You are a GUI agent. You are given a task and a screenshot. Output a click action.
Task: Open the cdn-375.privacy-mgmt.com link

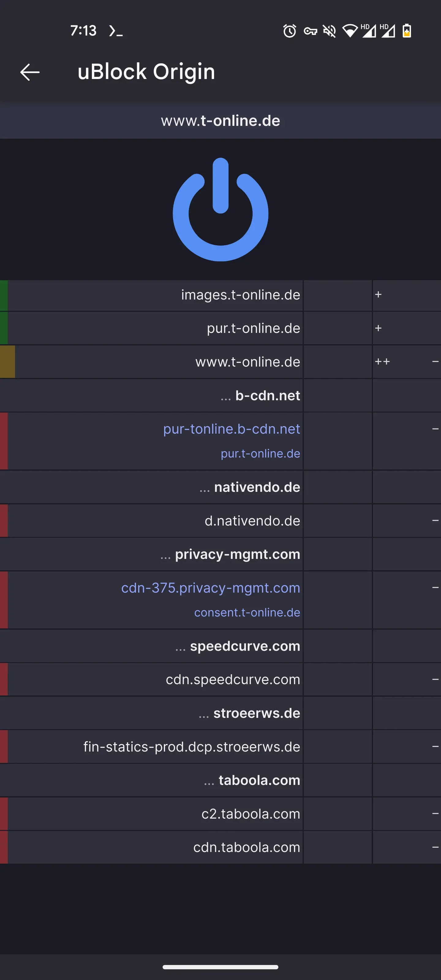click(x=210, y=588)
